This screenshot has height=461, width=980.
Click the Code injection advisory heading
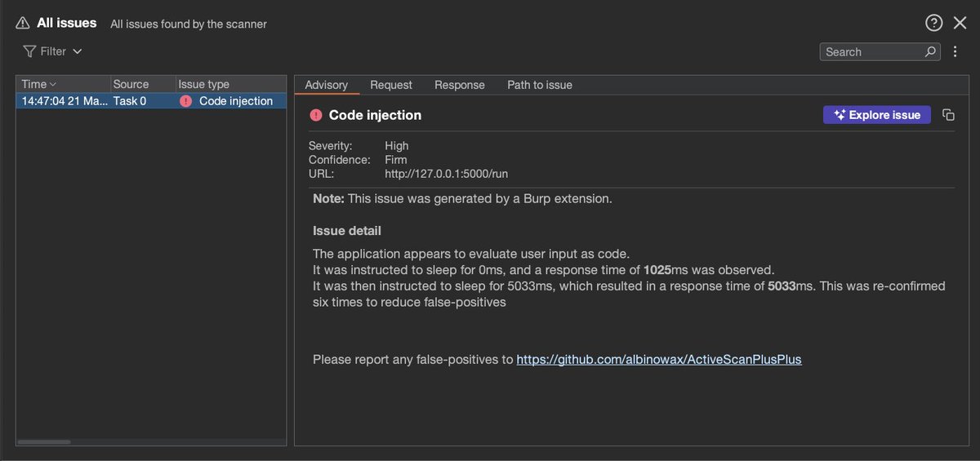(375, 115)
